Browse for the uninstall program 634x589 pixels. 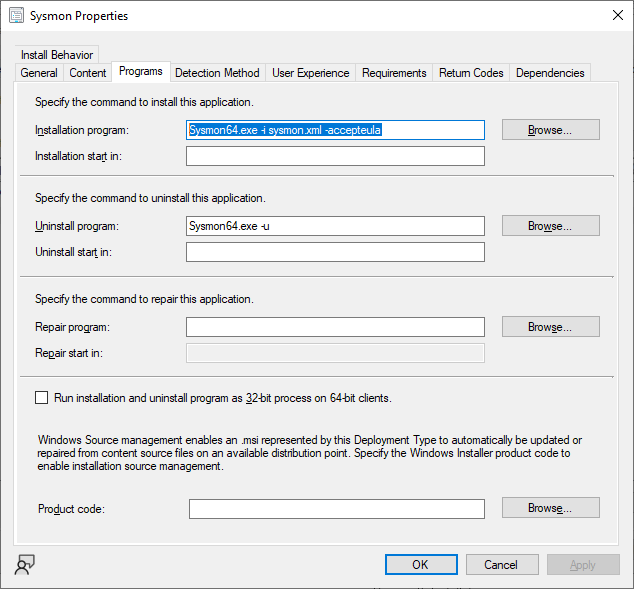pos(551,226)
